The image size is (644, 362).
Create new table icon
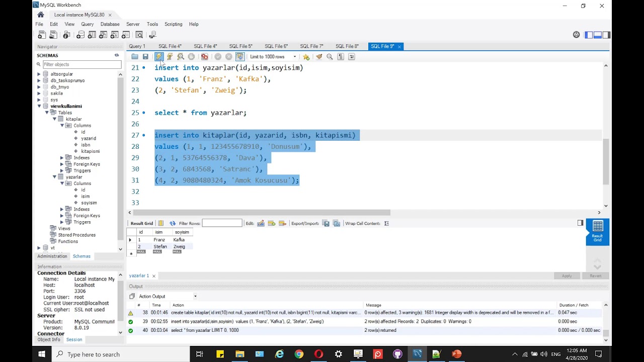[x=92, y=35]
